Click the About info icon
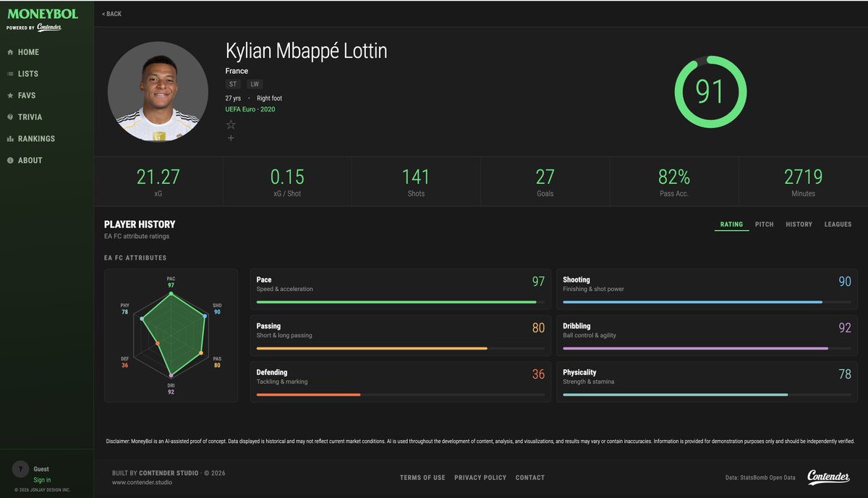The width and height of the screenshot is (868, 498). [10, 161]
